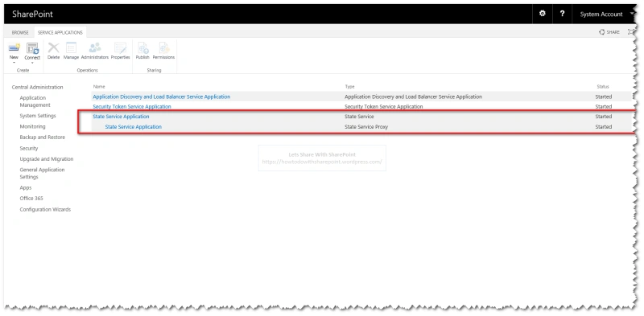Click the Connect ribbon icon
This screenshot has height=316, width=644.
coord(32,48)
